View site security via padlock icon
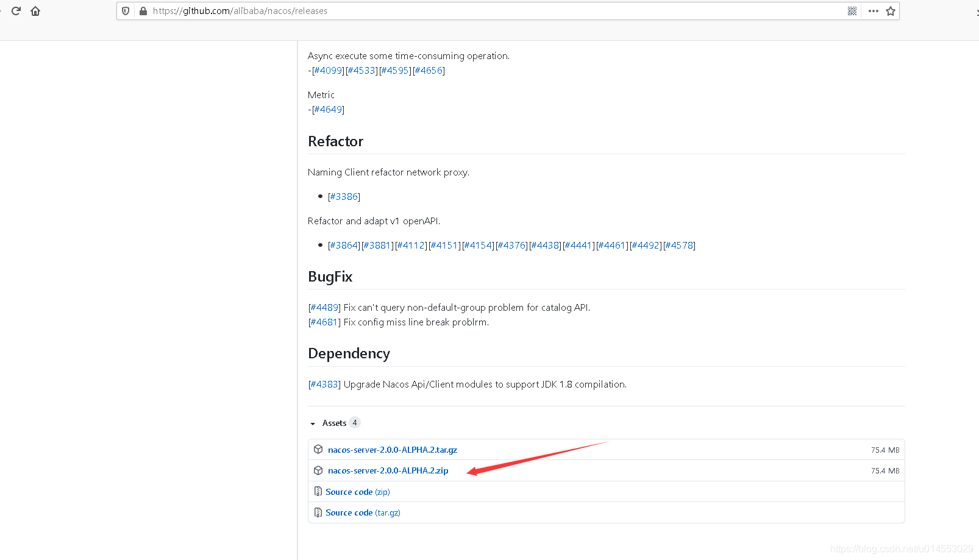Screen dimensions: 979x560 143,11
